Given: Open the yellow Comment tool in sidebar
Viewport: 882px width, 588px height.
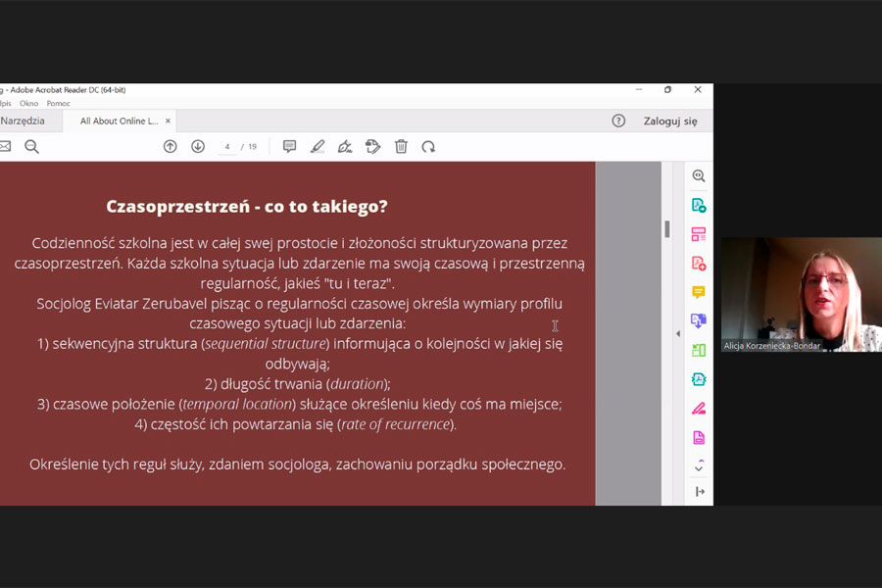Looking at the screenshot, I should point(699,292).
